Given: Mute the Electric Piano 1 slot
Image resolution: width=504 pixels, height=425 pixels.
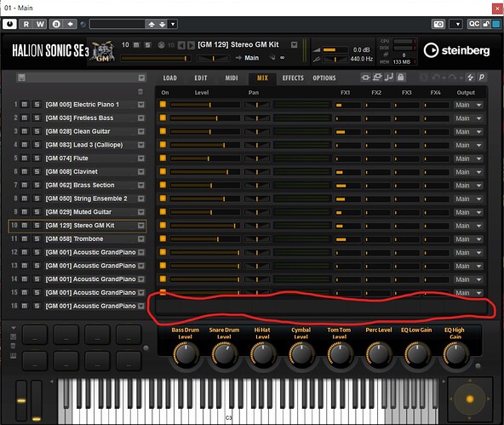Looking at the screenshot, I should (x=25, y=105).
